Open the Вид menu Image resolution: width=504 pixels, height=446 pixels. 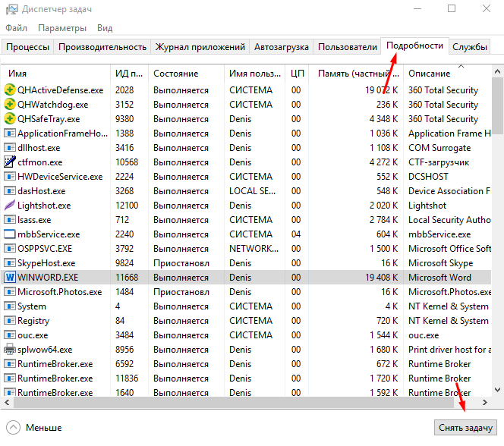105,28
